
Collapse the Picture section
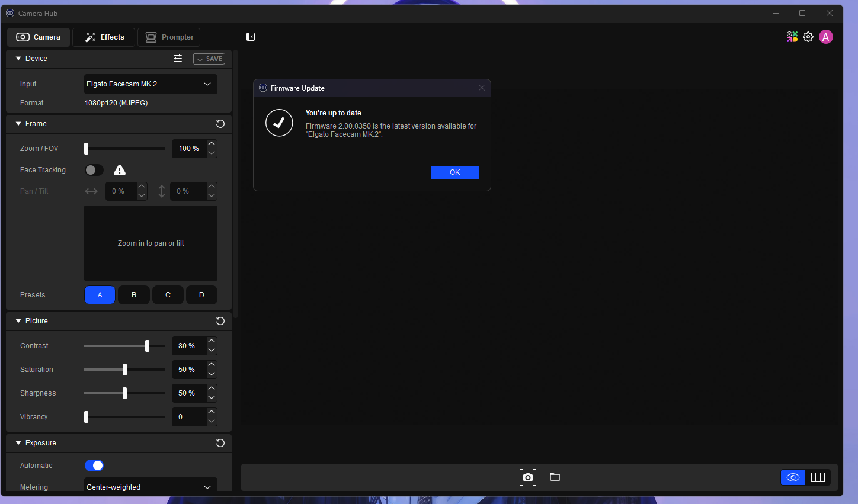(18, 321)
